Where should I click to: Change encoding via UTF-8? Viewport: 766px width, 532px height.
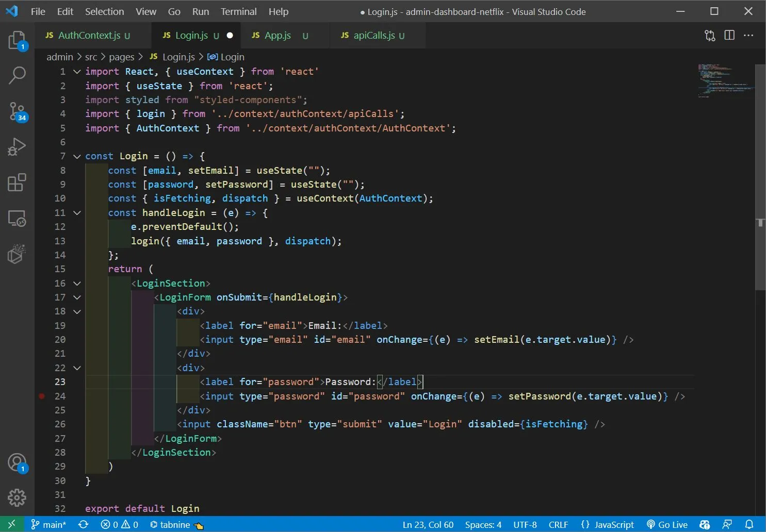(x=525, y=524)
